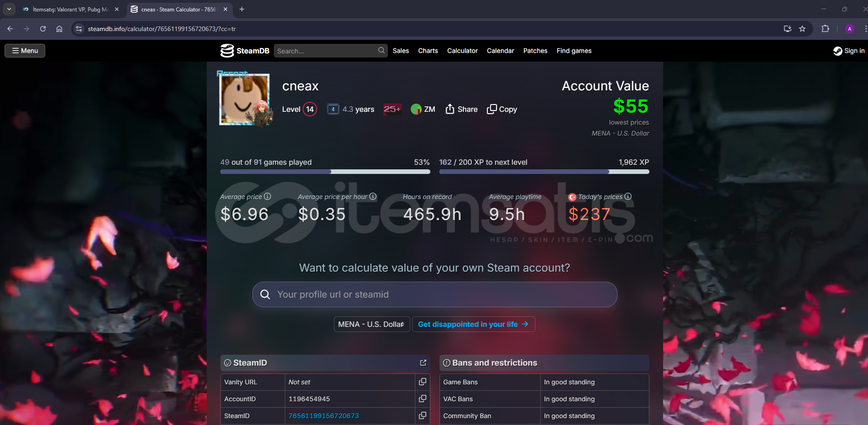Open the Calculator menu item
Image resolution: width=868 pixels, height=425 pixels.
click(462, 51)
